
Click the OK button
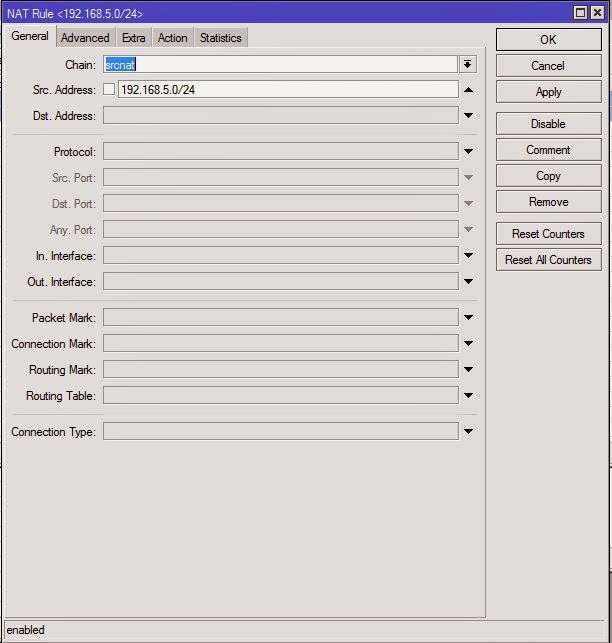point(548,39)
